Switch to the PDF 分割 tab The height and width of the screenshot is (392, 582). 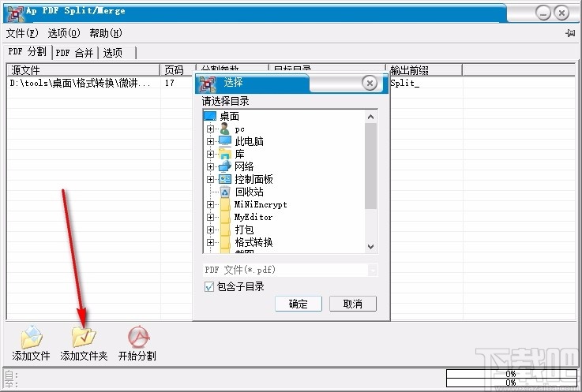pos(28,51)
